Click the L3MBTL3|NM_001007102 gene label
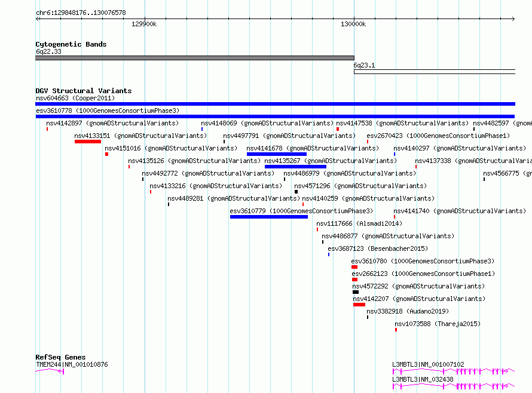Screen dimensions: 532x393 tap(428, 364)
